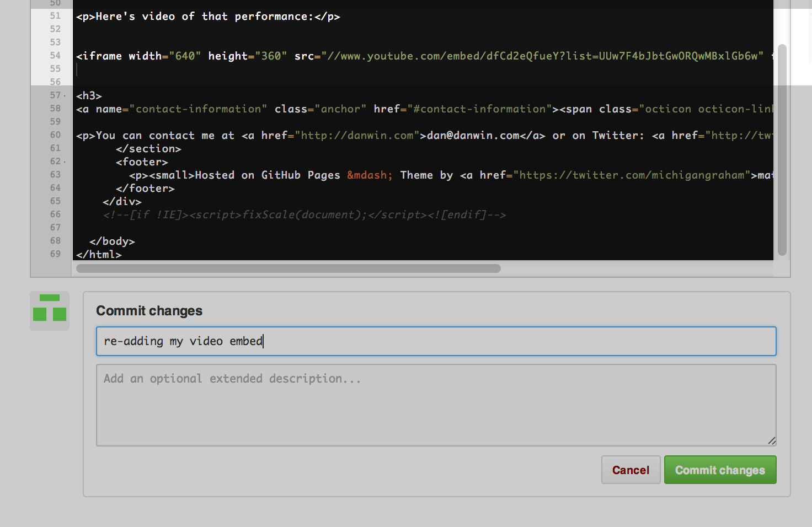The width and height of the screenshot is (812, 527).
Task: Click line number 54 in the gutter
Action: point(55,55)
